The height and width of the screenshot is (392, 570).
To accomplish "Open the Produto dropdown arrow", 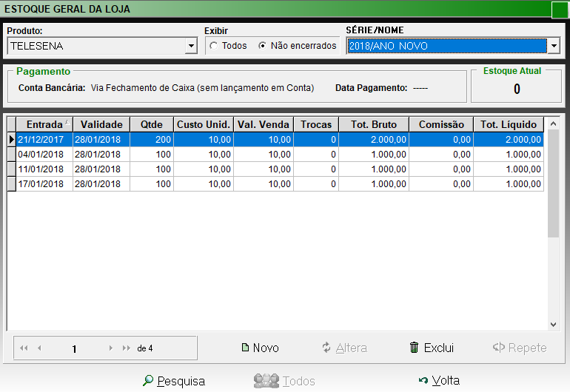I will [191, 46].
